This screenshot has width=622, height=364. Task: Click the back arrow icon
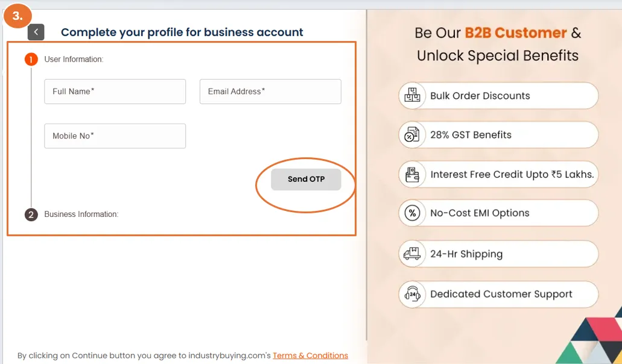click(36, 32)
